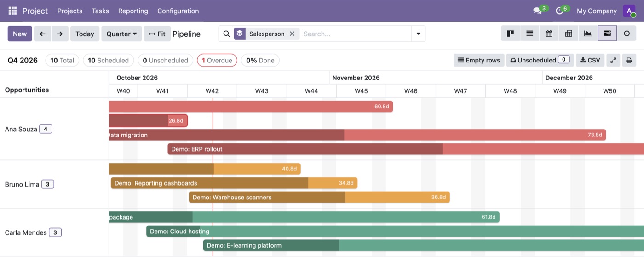Open the 40.8d bar for Bruno Lima

205,169
